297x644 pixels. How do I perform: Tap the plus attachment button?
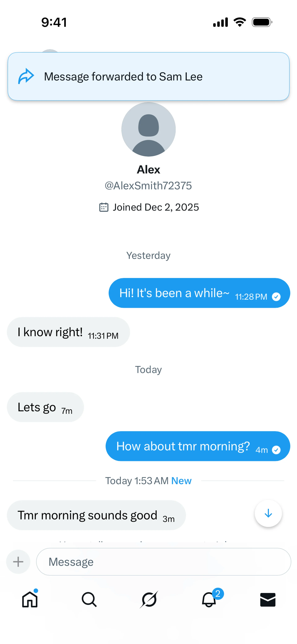pos(18,562)
